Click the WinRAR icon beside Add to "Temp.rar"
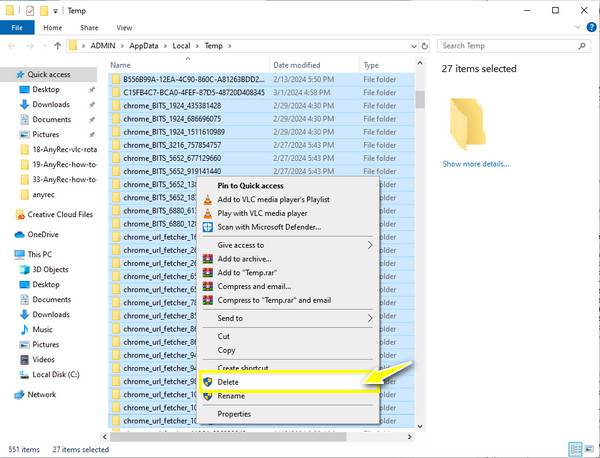The image size is (600, 458). click(208, 272)
